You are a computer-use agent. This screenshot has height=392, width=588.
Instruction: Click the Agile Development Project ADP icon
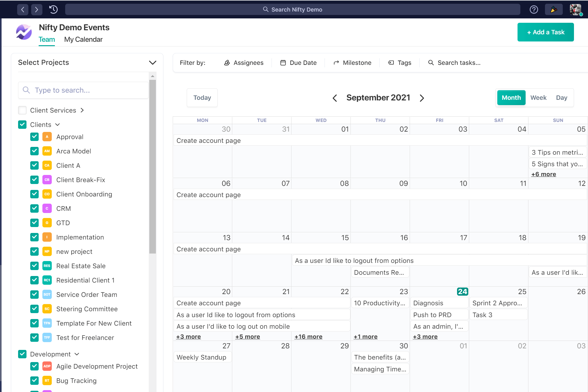[47, 366]
